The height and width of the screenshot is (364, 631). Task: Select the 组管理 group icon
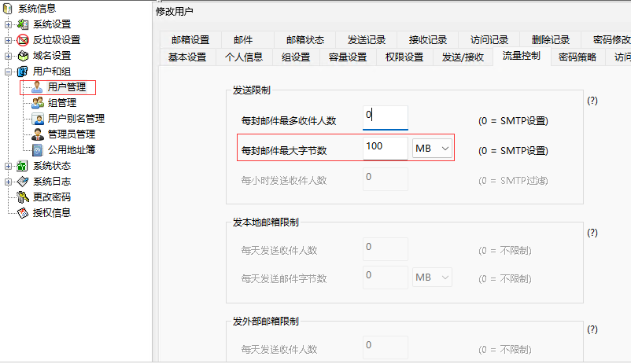click(38, 103)
